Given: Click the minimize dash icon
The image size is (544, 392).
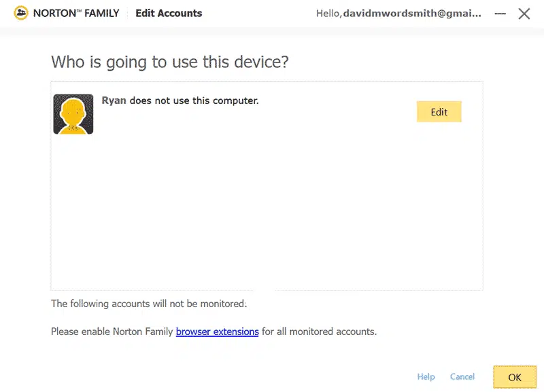Looking at the screenshot, I should 499,13.
